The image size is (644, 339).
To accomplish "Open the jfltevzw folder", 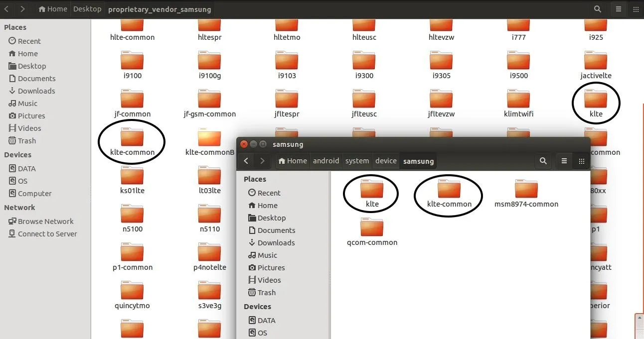I will click(x=441, y=104).
